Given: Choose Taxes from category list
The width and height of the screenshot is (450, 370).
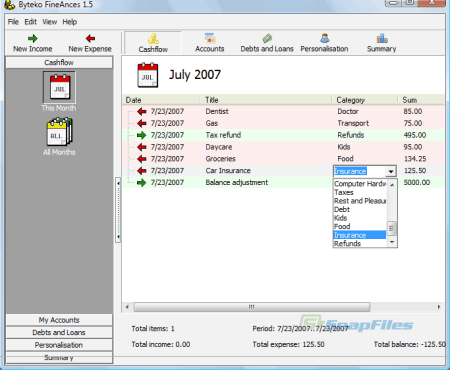Looking at the screenshot, I should [x=360, y=192].
